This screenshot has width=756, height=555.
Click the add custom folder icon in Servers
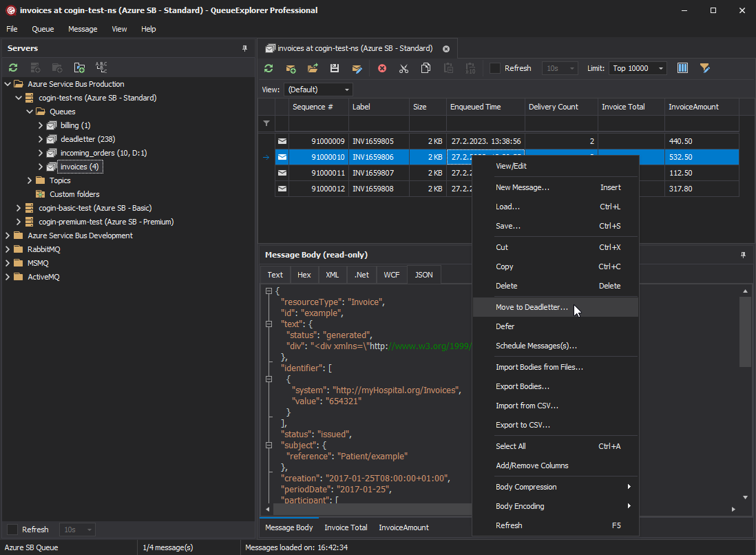(79, 67)
